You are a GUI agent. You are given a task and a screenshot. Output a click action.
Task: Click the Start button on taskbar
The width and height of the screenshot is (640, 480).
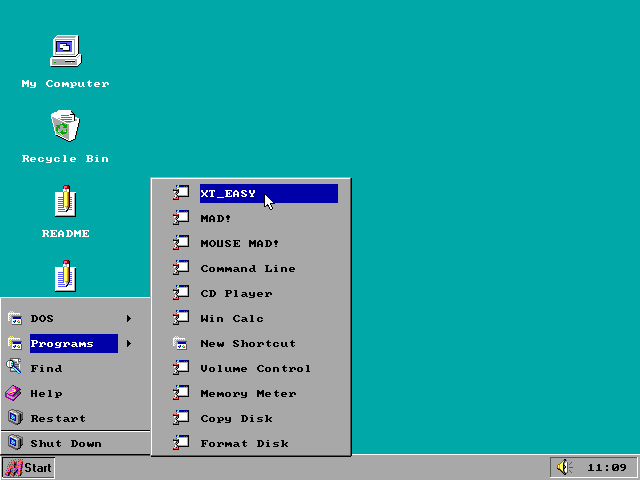click(x=28, y=468)
